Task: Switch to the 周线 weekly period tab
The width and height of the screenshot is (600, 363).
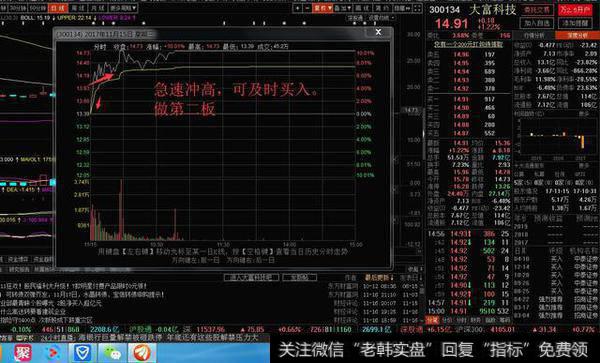Action: coord(78,8)
